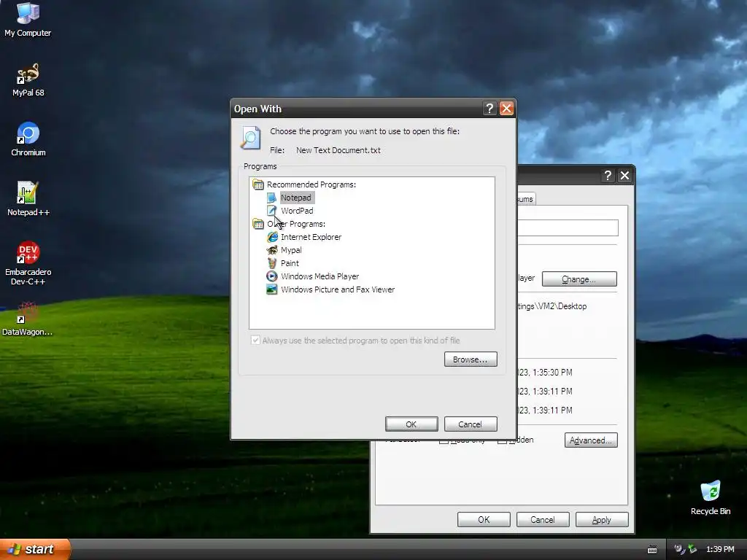Select the Recycle Bin desktop icon
Viewport: 747px width, 560px height.
click(711, 497)
